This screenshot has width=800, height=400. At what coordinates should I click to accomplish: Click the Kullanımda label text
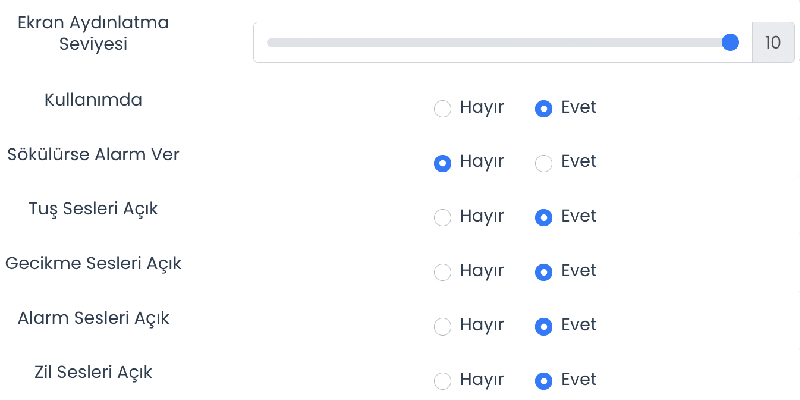(x=93, y=99)
